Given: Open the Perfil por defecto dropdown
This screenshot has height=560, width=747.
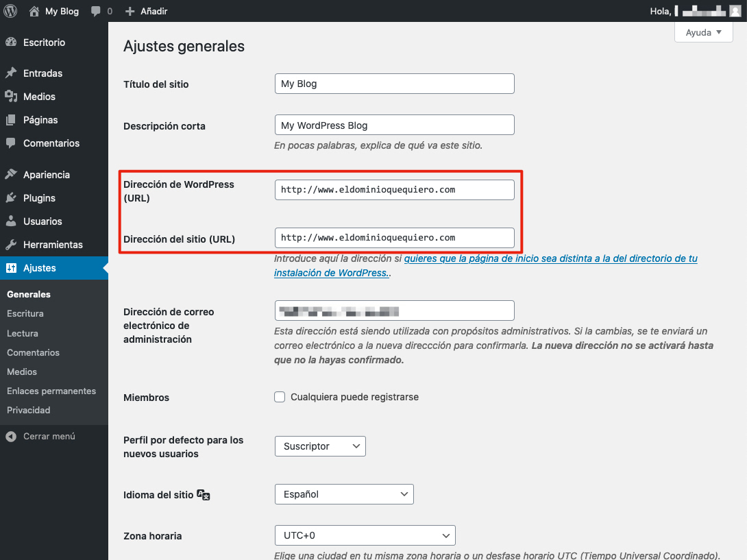Looking at the screenshot, I should click(x=319, y=446).
